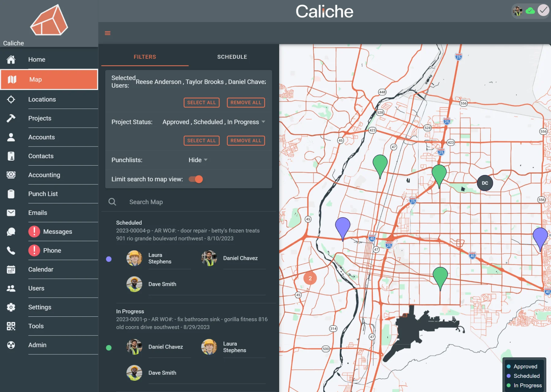Click the Scheduled legend entry on map
The height and width of the screenshot is (392, 551).
pos(523,376)
